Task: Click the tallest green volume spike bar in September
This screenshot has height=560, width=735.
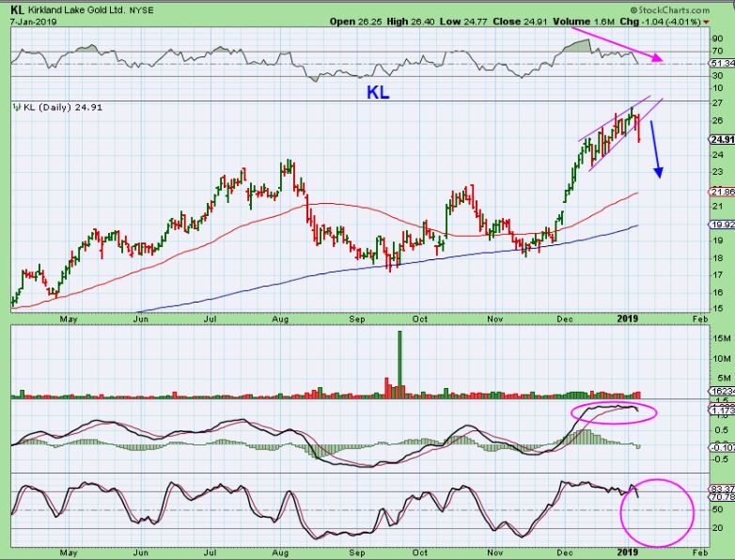Action: 399,365
